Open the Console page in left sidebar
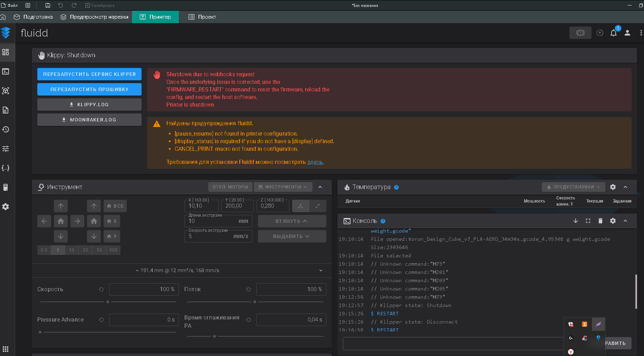The image size is (644, 356). [6, 71]
